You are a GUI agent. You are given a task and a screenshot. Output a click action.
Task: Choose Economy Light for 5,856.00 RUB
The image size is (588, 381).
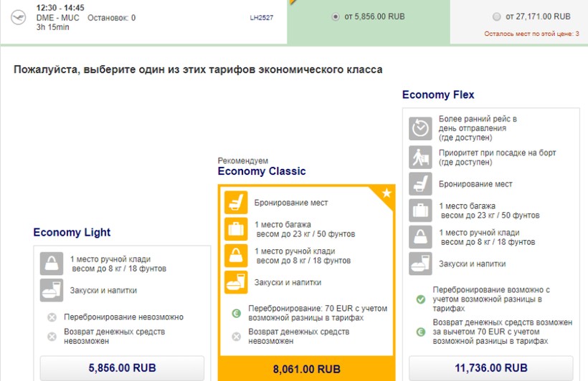122,368
